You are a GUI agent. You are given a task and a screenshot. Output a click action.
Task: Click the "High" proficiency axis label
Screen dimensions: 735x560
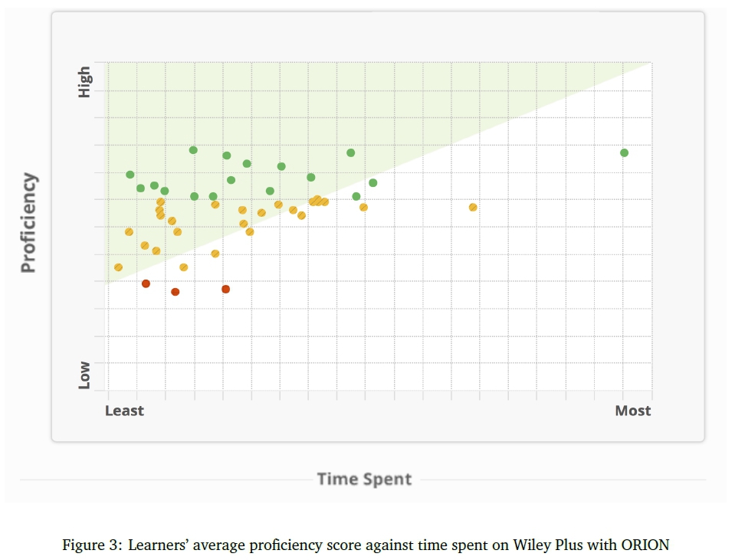click(84, 81)
